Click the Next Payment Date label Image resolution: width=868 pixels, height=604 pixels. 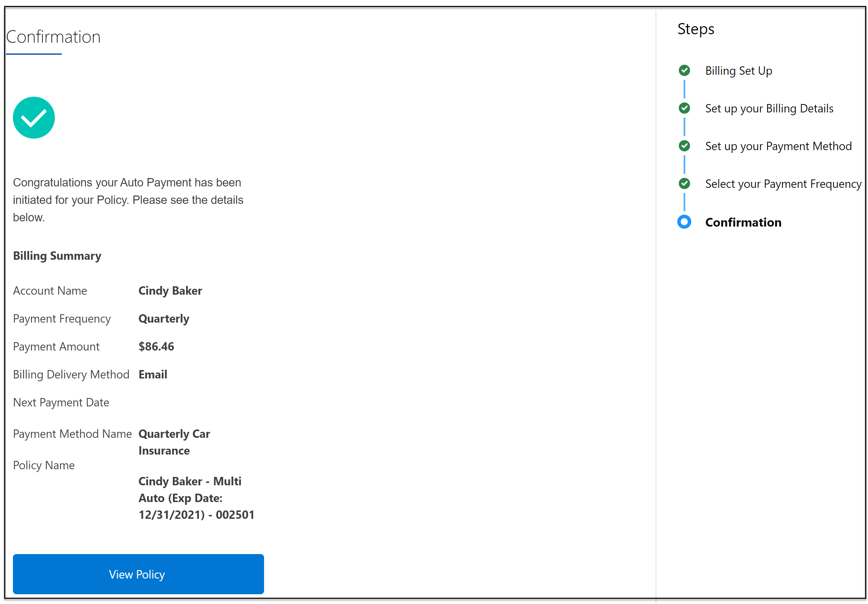(61, 403)
